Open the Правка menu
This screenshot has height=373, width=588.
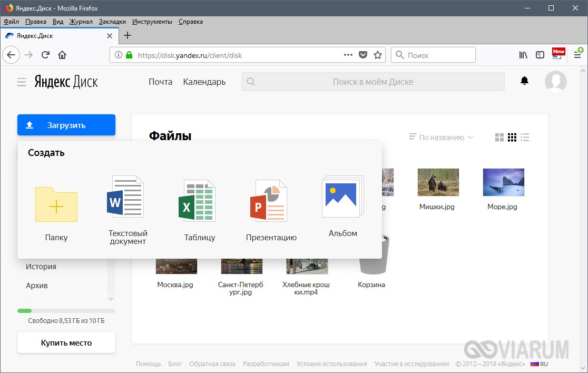[36, 22]
